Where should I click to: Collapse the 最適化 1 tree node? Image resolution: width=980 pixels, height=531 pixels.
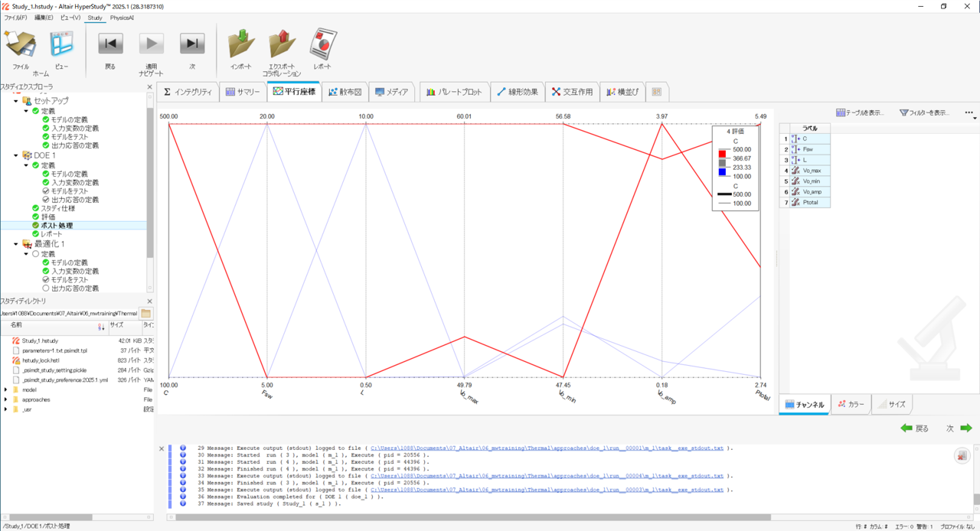(16, 244)
